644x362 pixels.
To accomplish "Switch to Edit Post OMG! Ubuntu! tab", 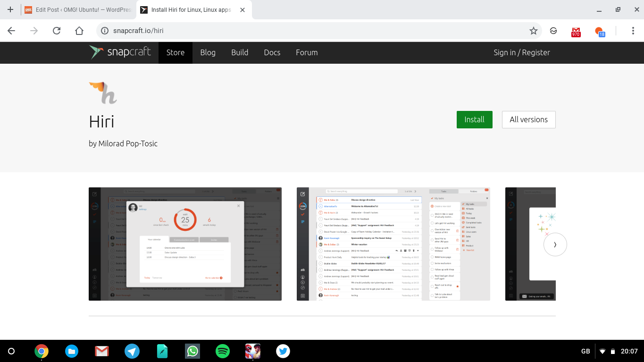I will 78,9.
